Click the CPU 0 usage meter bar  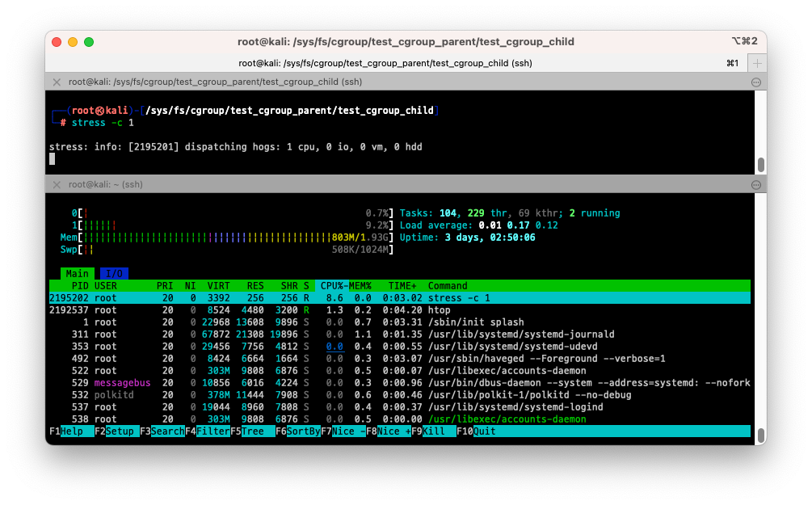point(233,213)
